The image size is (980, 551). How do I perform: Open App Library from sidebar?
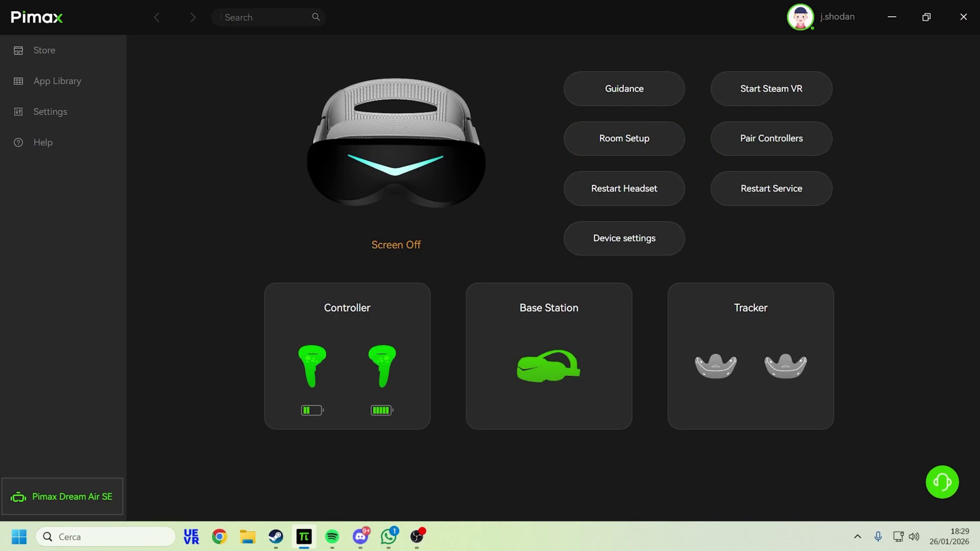click(x=57, y=81)
